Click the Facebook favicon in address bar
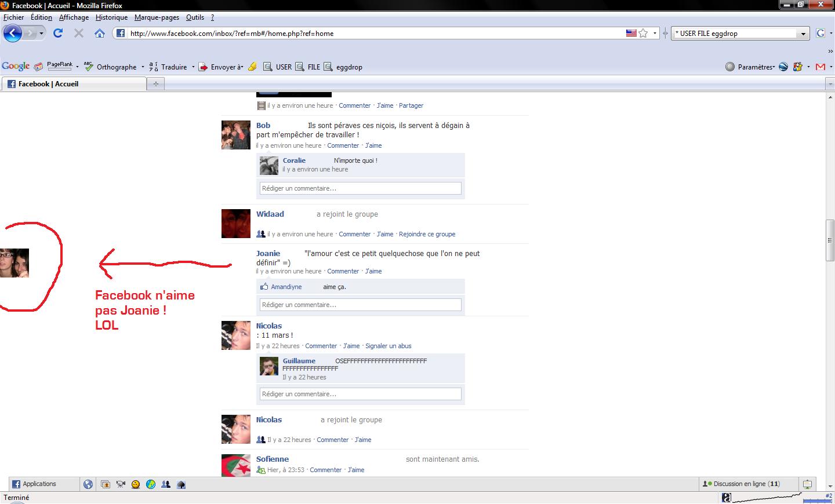Image resolution: width=835 pixels, height=504 pixels. 121,33
